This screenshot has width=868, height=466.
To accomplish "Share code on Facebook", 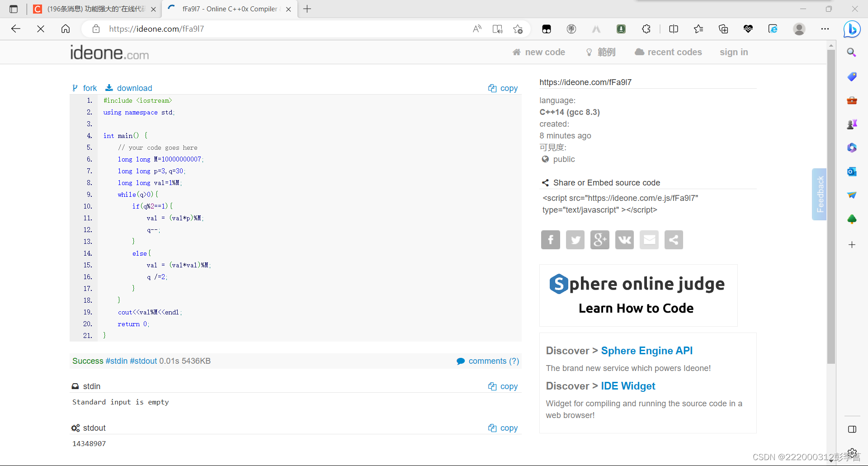I will coord(551,240).
